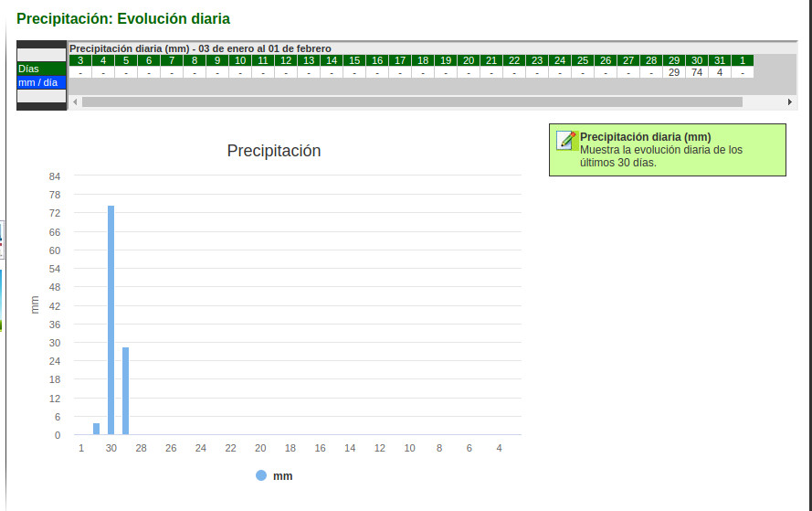Screen dimensions: 812x511
Task: Select the tallest bar for day 30
Action: (x=111, y=320)
